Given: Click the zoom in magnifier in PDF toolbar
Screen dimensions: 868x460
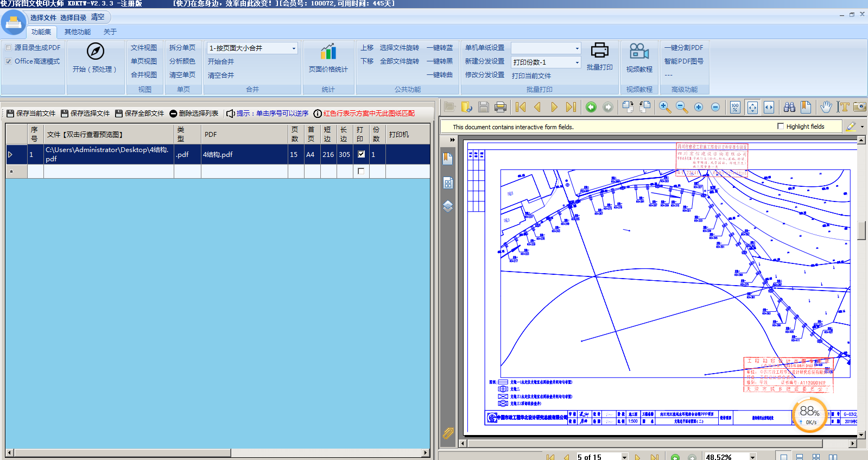Looking at the screenshot, I should (x=664, y=108).
